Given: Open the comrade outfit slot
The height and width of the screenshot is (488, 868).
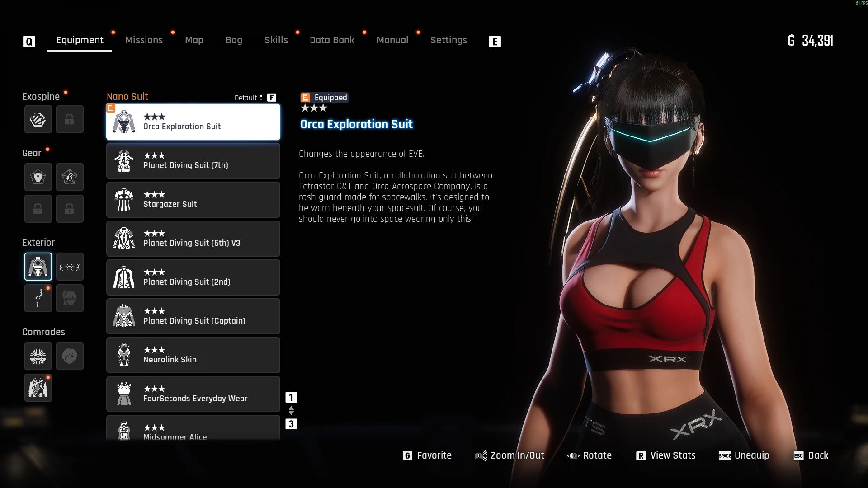Looking at the screenshot, I should [x=38, y=388].
